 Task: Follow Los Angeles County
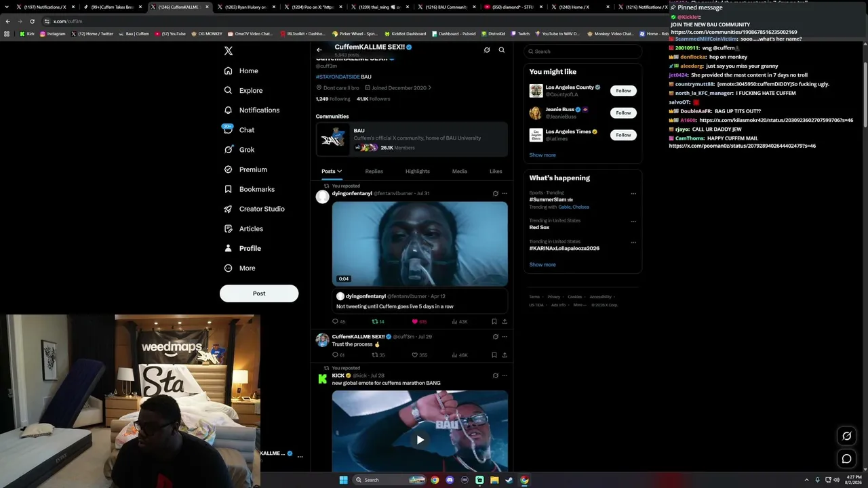point(623,90)
